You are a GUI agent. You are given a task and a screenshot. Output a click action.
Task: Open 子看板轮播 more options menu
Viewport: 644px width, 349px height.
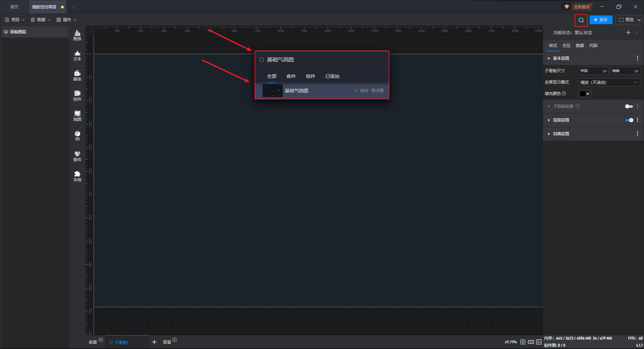click(x=638, y=106)
